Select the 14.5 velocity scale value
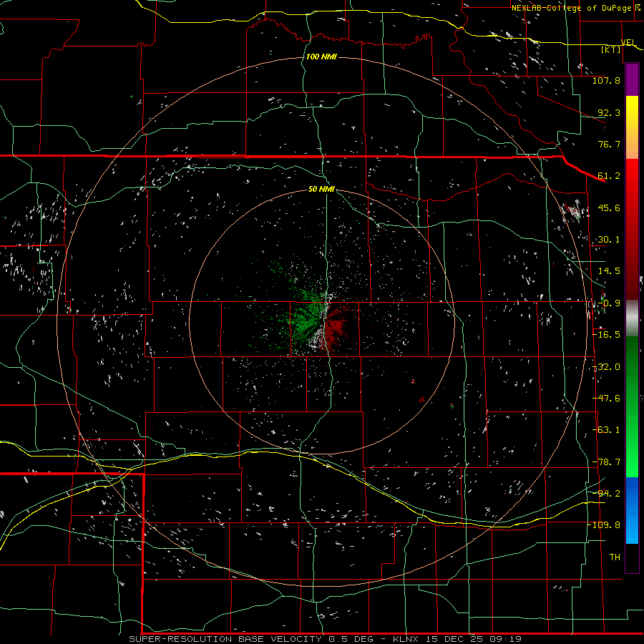Image resolution: width=644 pixels, height=644 pixels. 609,271
